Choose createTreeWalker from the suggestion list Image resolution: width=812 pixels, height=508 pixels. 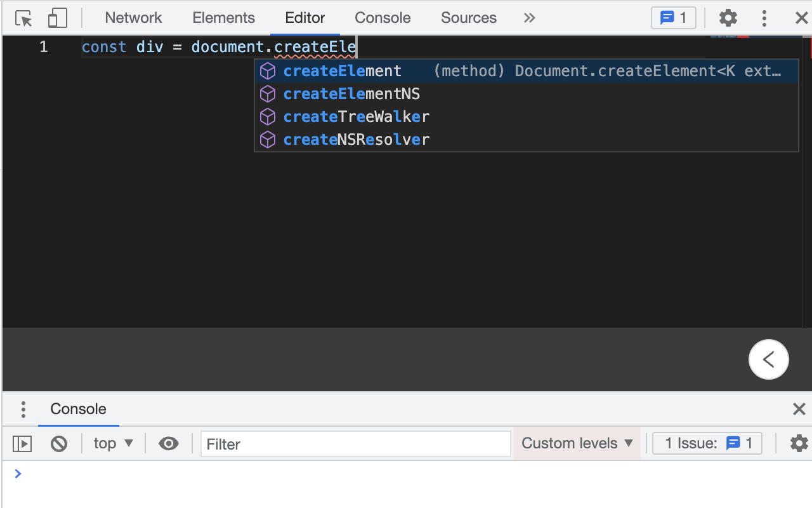[356, 116]
